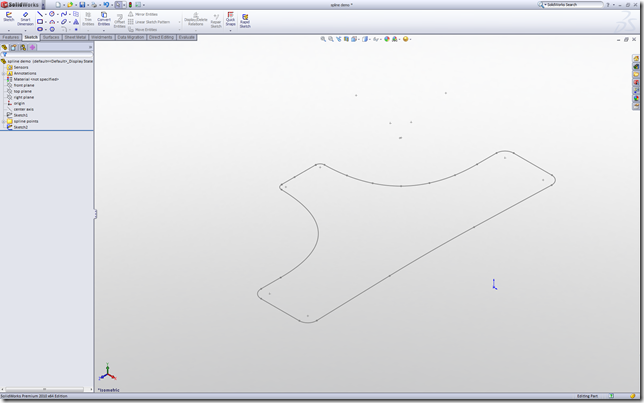The image size is (644, 403).
Task: Click the Rebuild traffic light icon
Action: (130, 5)
